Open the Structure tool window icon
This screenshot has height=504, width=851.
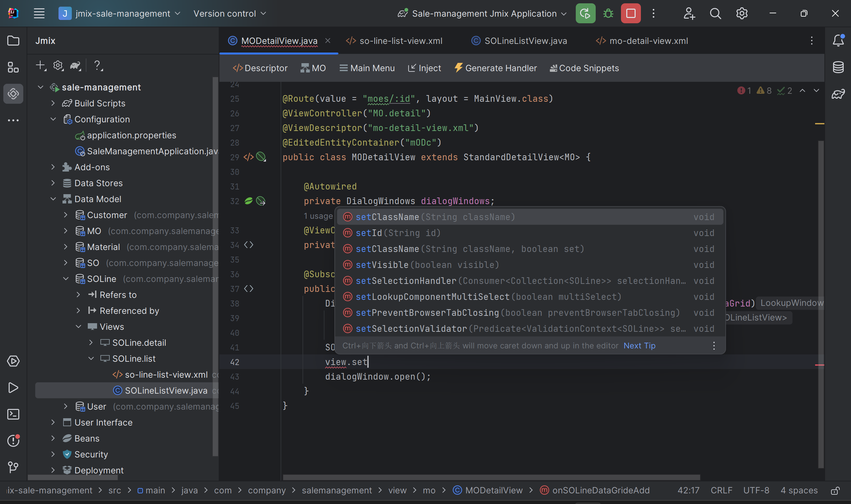pyautogui.click(x=13, y=67)
